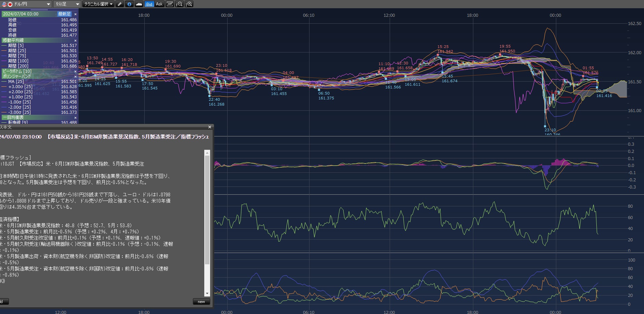
Task: Remove the 移動平均線 indicator with its X
Action: click(x=75, y=40)
